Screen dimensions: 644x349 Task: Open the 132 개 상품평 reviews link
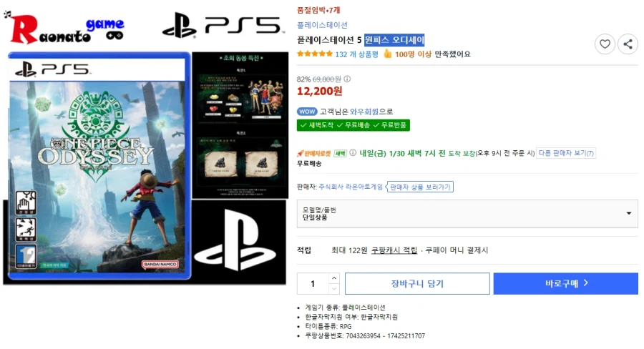(x=356, y=54)
